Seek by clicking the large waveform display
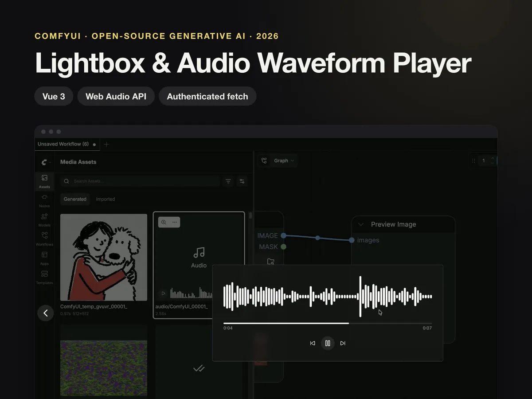 (x=328, y=297)
